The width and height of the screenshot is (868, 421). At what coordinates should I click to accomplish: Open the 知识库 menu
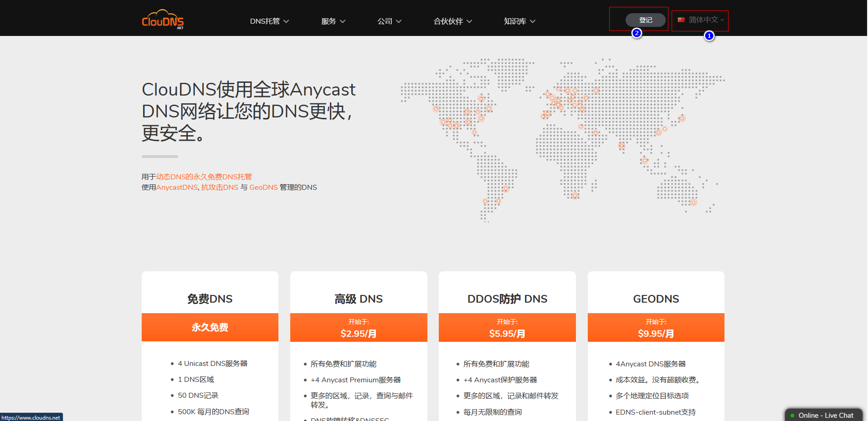[519, 21]
